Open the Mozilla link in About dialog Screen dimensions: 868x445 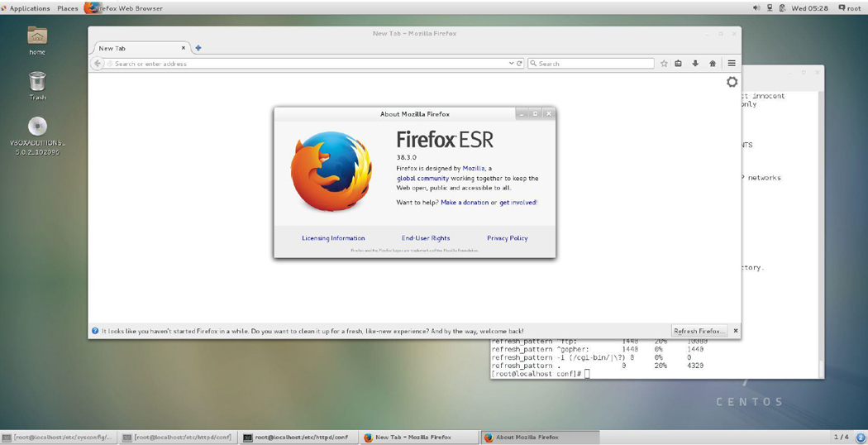click(x=474, y=168)
